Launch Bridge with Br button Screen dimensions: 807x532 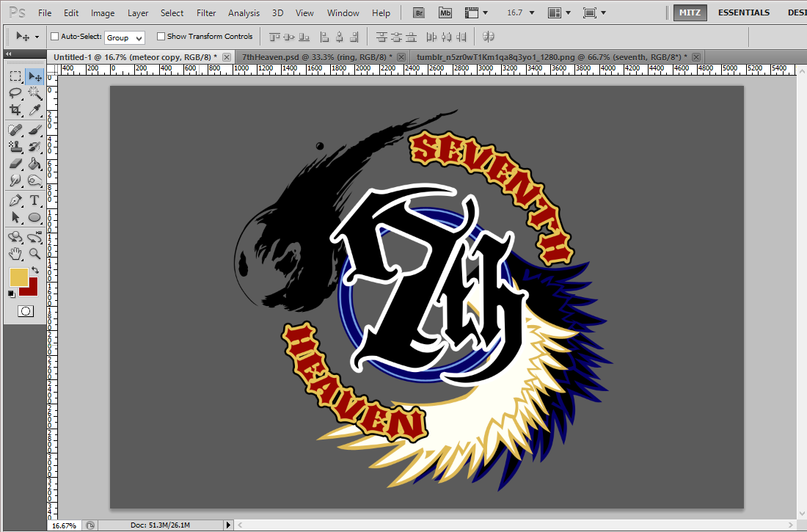pyautogui.click(x=419, y=13)
